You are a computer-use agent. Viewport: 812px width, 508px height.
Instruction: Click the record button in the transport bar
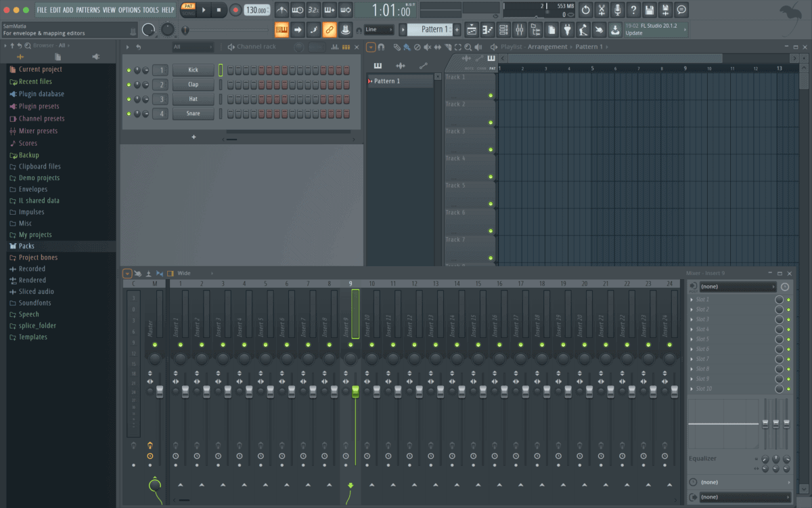coord(235,10)
